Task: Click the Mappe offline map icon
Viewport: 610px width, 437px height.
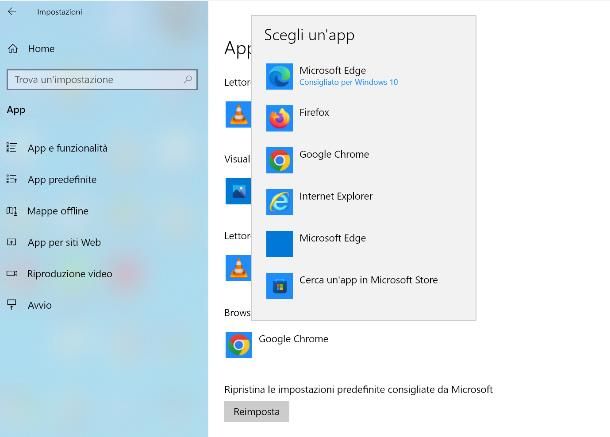Action: tap(12, 211)
